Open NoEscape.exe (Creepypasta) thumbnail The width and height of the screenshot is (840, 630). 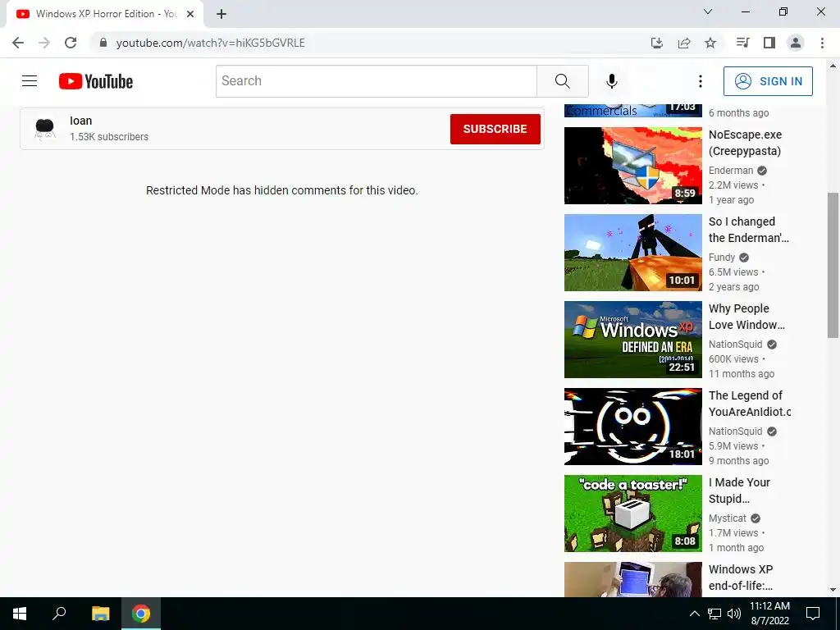coord(633,166)
